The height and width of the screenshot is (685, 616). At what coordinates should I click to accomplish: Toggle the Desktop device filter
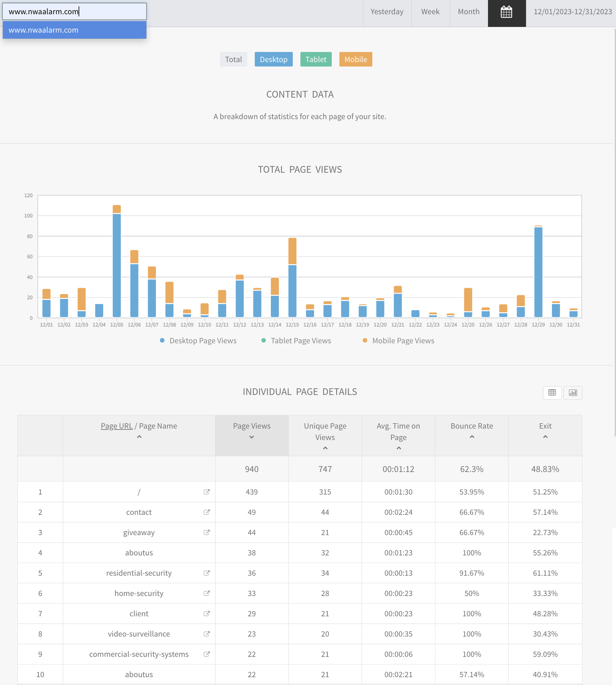[273, 59]
